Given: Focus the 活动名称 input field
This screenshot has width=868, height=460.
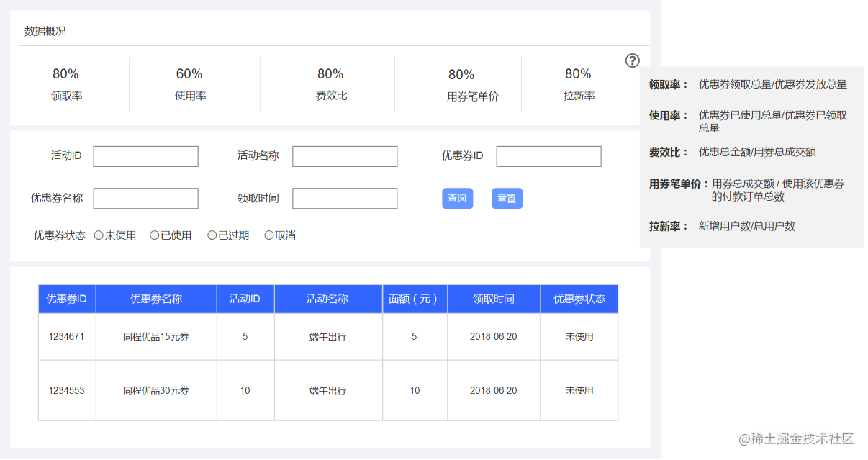Looking at the screenshot, I should point(345,156).
